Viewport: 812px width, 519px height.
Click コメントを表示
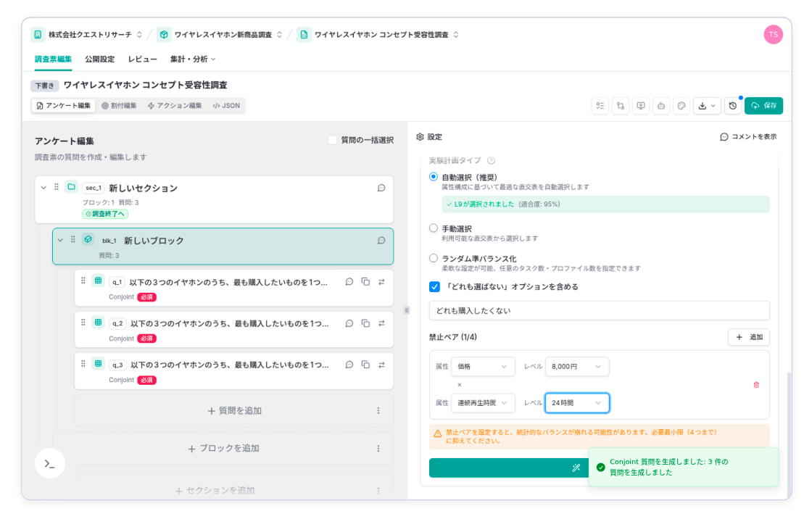748,137
